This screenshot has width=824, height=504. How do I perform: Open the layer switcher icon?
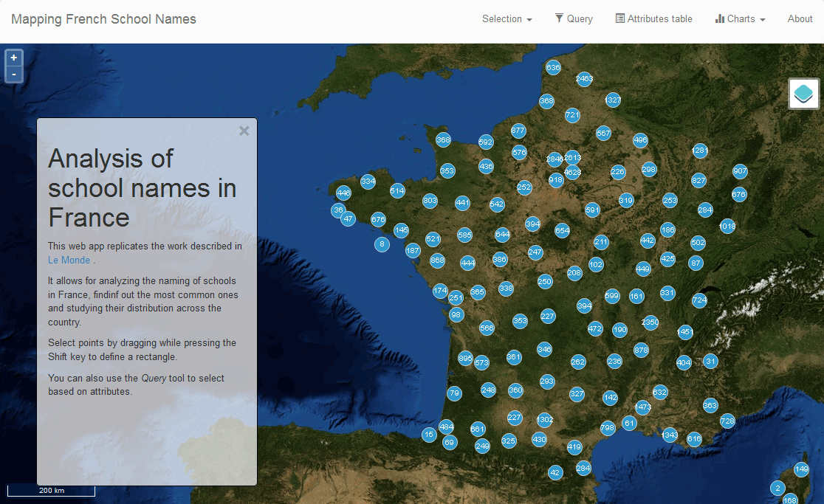[803, 94]
